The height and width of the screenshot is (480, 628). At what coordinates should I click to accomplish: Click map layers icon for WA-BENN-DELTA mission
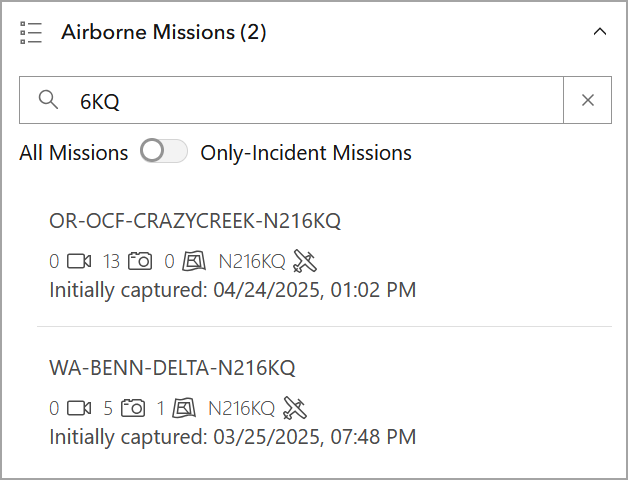point(183,408)
